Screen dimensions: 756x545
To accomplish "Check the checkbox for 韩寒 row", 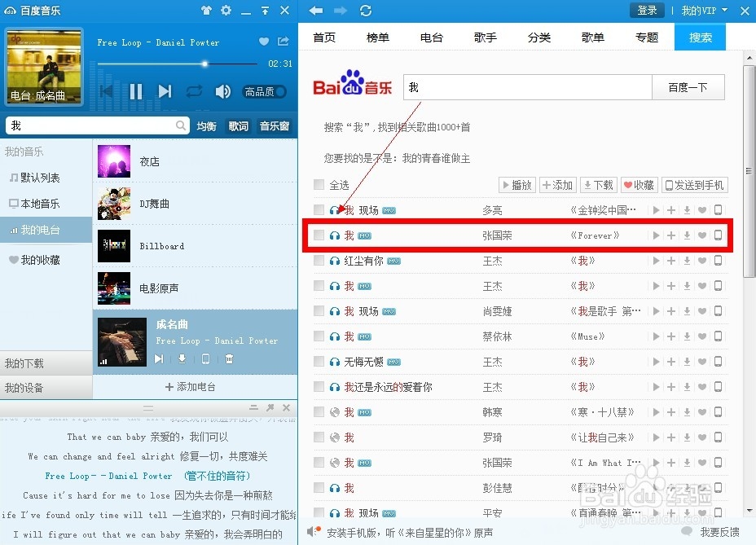I will pyautogui.click(x=319, y=411).
